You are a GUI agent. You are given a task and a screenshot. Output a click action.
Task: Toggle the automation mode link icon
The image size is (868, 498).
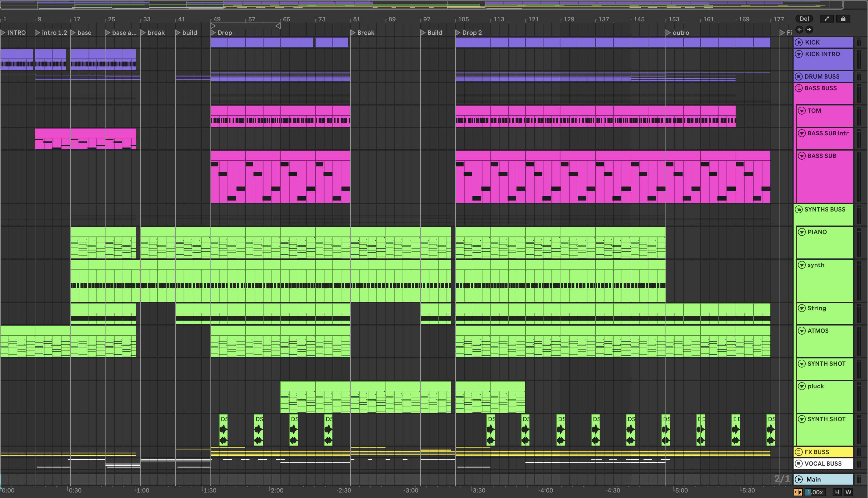tap(827, 19)
